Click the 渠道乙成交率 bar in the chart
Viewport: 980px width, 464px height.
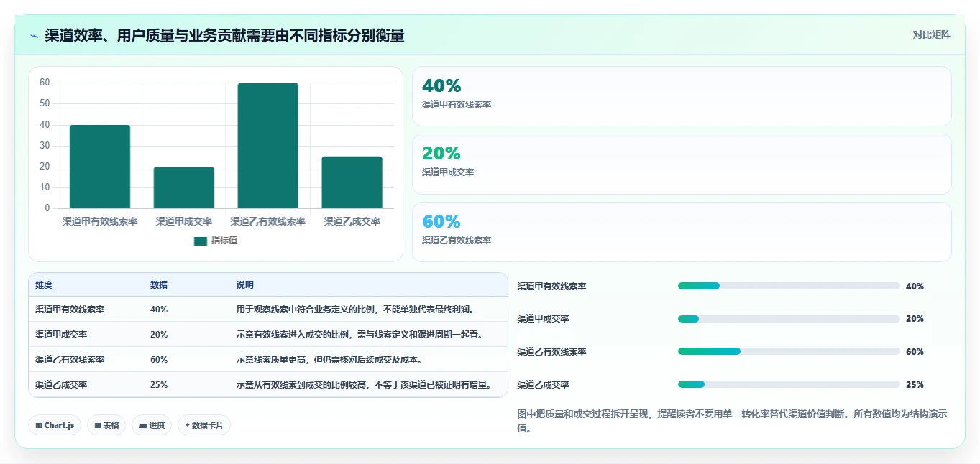coord(352,182)
